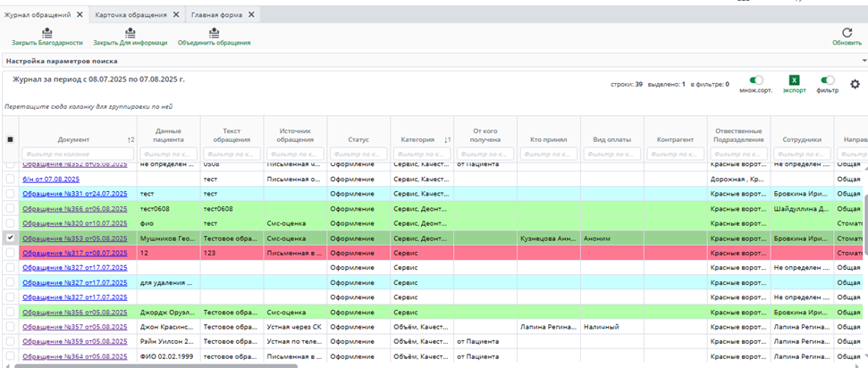This screenshot has width=868, height=368.
Task: Click the Вид оплаты column filter field
Action: pyautogui.click(x=611, y=154)
